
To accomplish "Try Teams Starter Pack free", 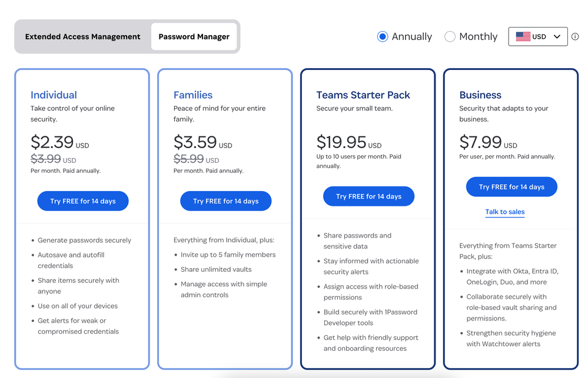I will click(x=369, y=196).
